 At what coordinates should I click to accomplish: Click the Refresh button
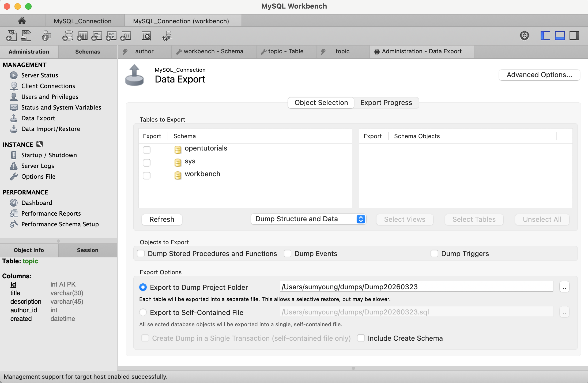(x=162, y=219)
